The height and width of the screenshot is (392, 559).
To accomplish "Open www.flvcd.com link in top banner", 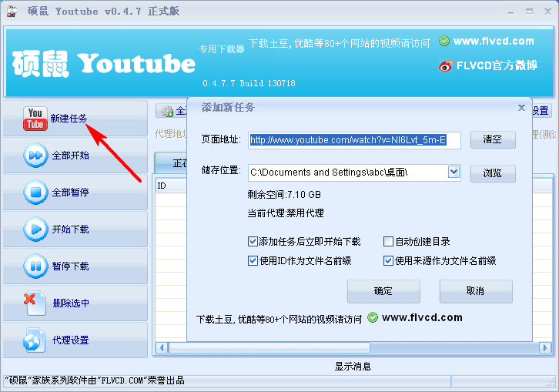I will pos(494,41).
